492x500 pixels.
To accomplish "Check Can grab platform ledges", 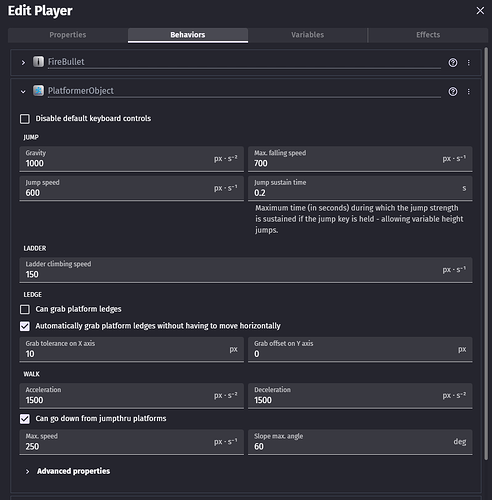I will pyautogui.click(x=25, y=309).
